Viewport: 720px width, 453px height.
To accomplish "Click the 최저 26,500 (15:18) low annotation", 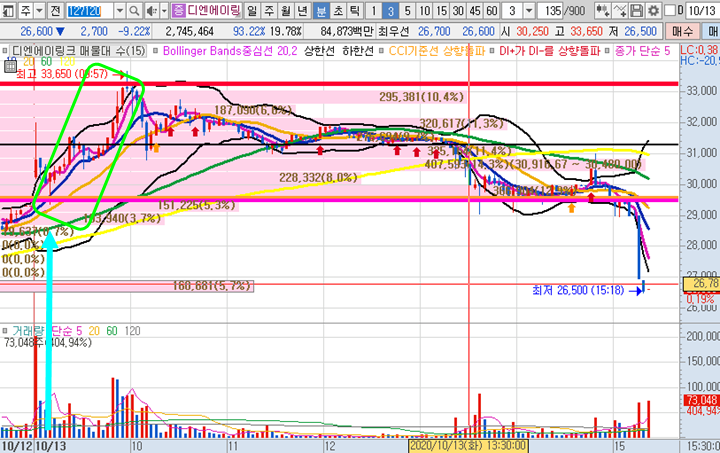I will 579,290.
